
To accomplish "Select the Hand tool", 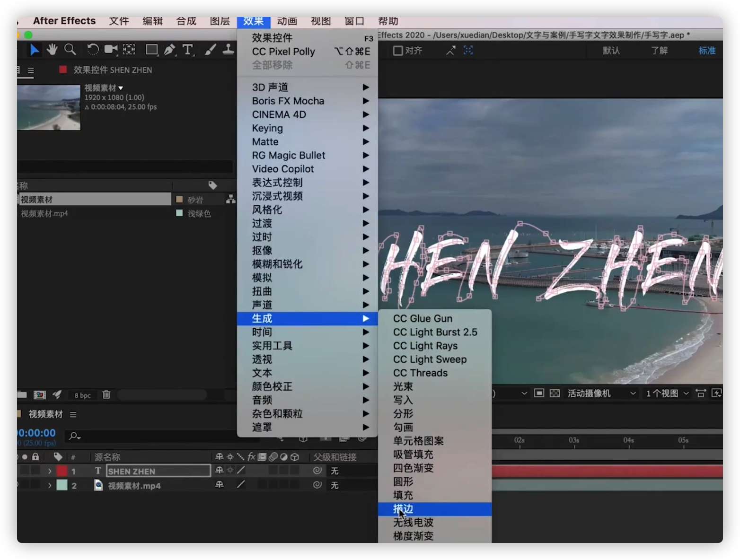I will tap(52, 49).
